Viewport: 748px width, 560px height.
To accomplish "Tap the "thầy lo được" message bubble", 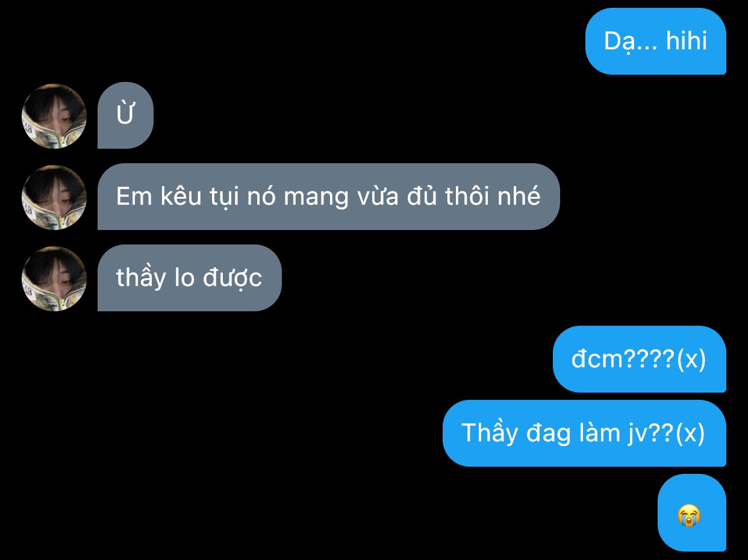I will click(x=189, y=278).
